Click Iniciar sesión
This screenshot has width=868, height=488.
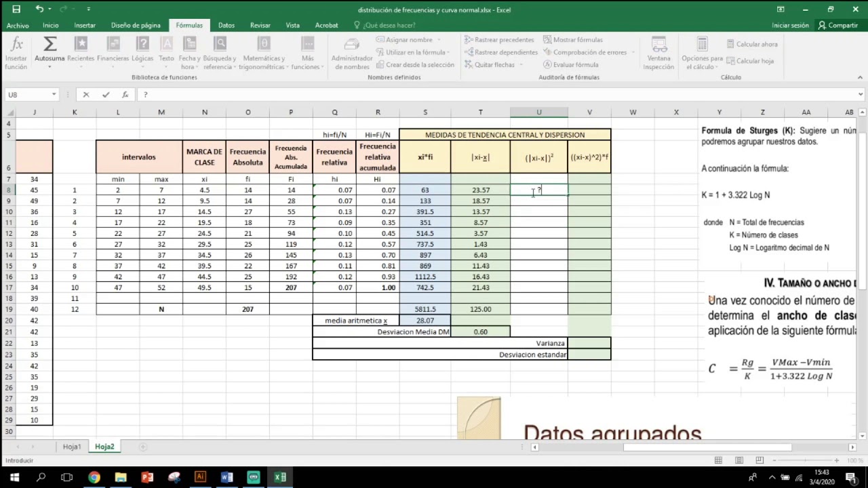(790, 25)
